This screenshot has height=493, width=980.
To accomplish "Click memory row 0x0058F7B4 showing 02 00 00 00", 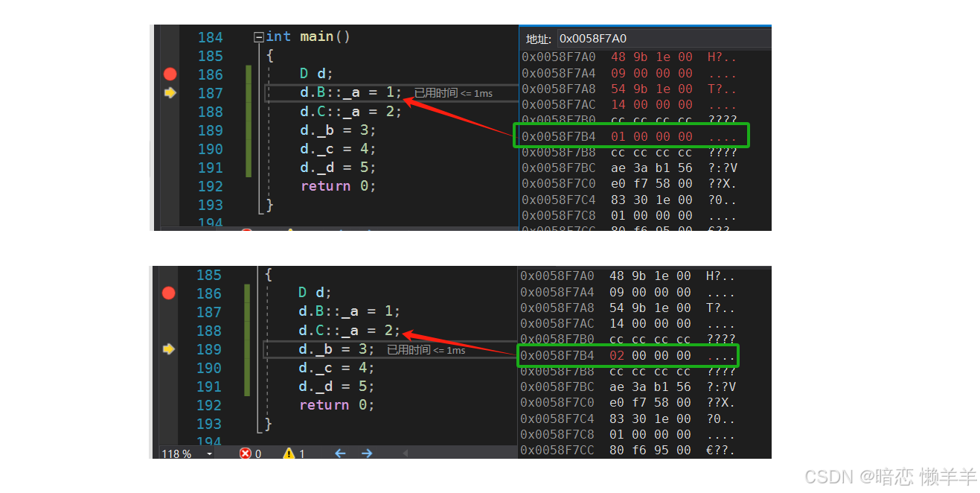I will tap(629, 355).
